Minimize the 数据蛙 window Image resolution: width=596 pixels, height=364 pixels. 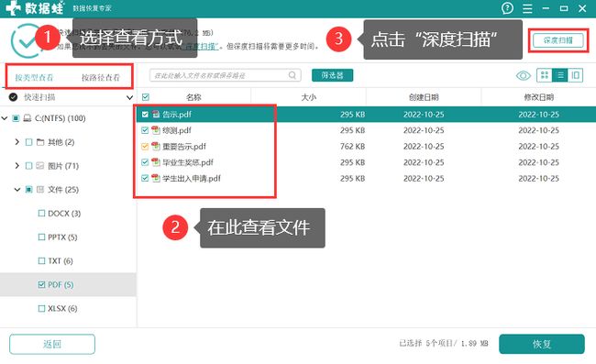coord(546,8)
